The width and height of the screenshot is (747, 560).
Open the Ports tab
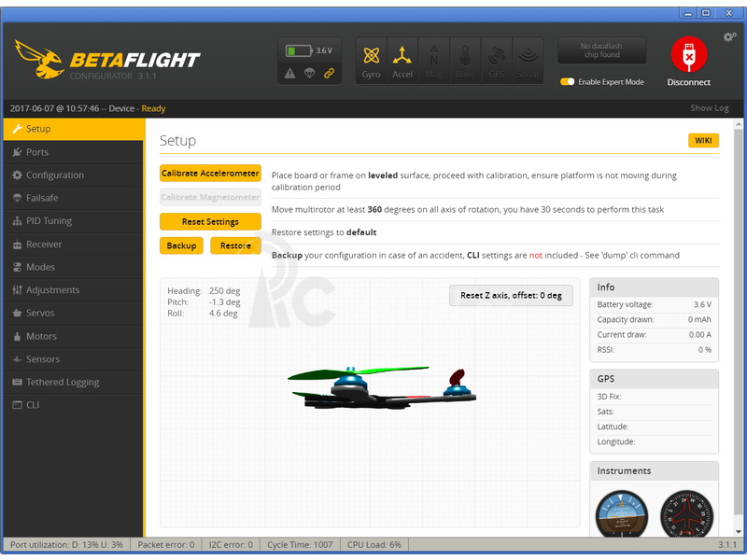pyautogui.click(x=74, y=152)
